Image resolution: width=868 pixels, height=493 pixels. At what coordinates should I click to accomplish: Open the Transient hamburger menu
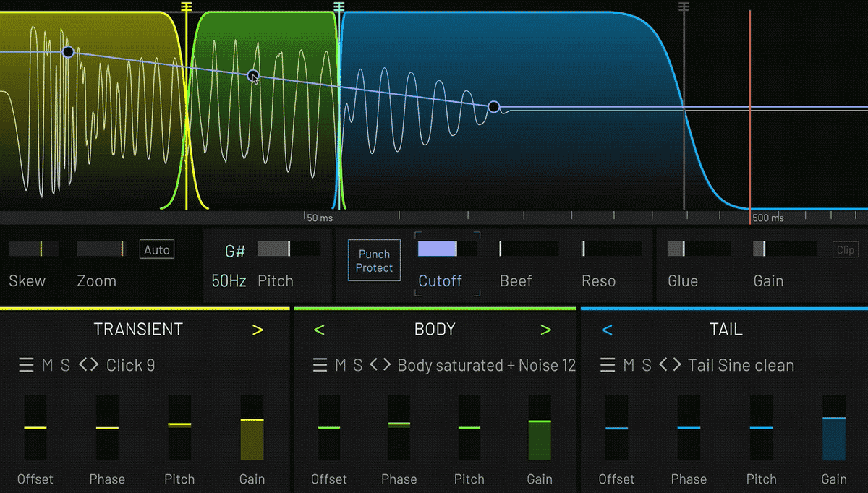click(x=25, y=365)
